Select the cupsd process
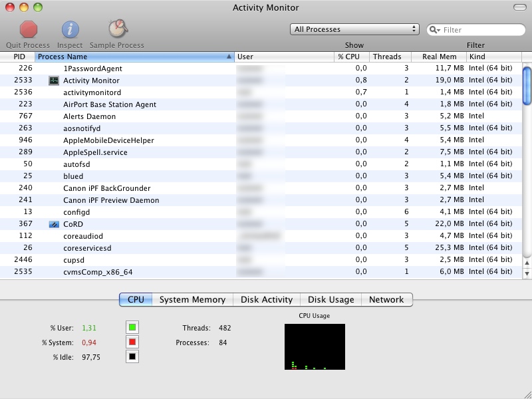Image resolution: width=532 pixels, height=399 pixels. 261,260
